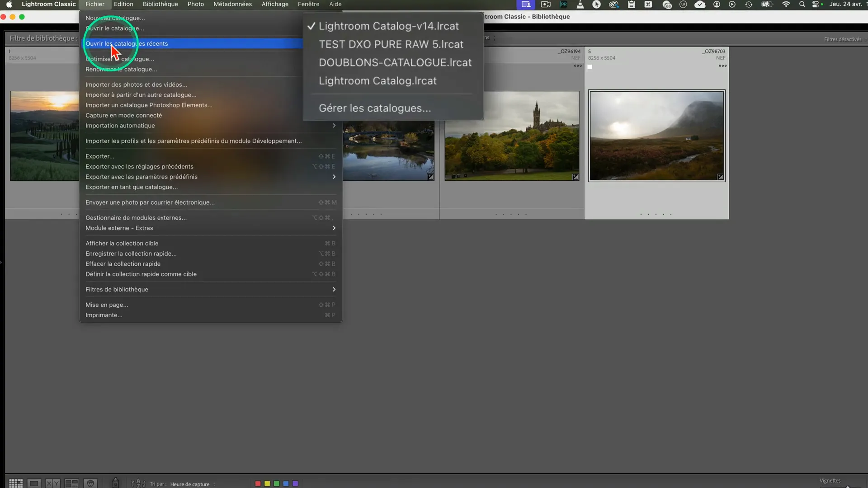Viewport: 868px width, 488px height.
Task: Open people face view
Action: 90,483
